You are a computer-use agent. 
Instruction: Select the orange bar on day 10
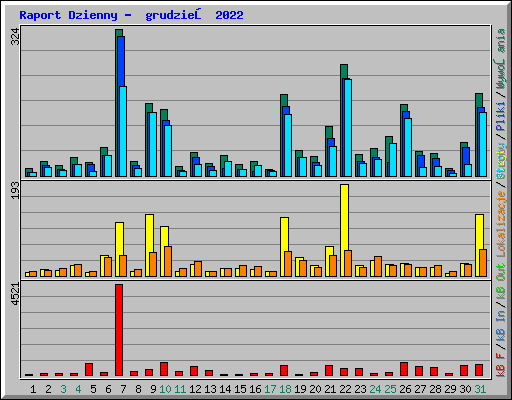click(x=168, y=261)
